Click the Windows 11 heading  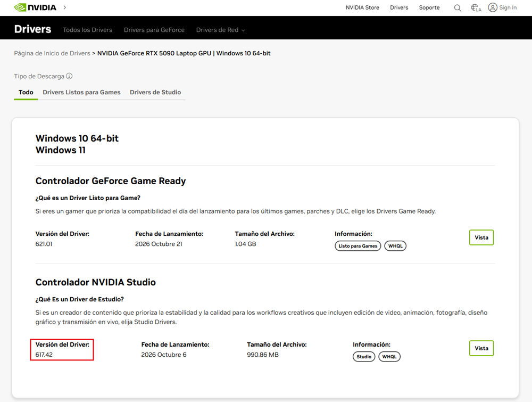[61, 150]
